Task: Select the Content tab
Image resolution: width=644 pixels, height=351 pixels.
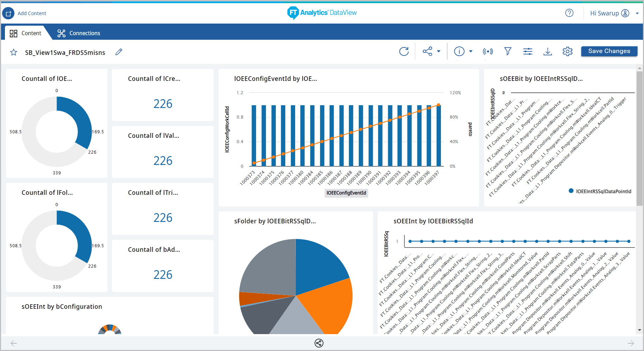Action: (x=26, y=33)
